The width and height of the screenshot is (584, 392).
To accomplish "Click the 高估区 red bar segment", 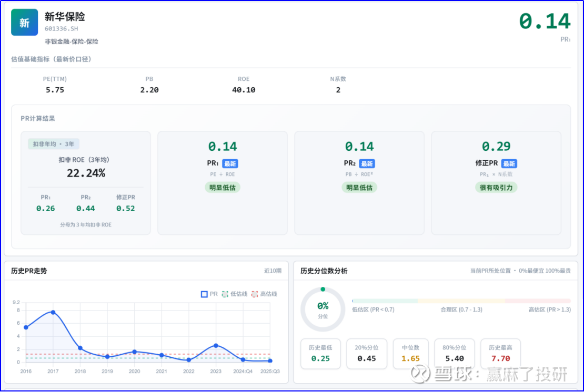I will click(538, 301).
